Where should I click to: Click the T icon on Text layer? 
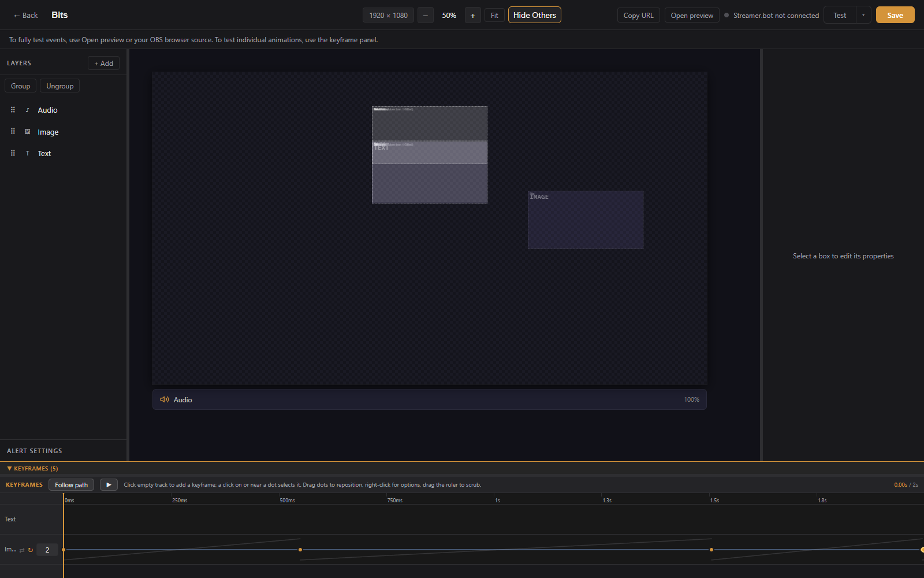(x=27, y=153)
